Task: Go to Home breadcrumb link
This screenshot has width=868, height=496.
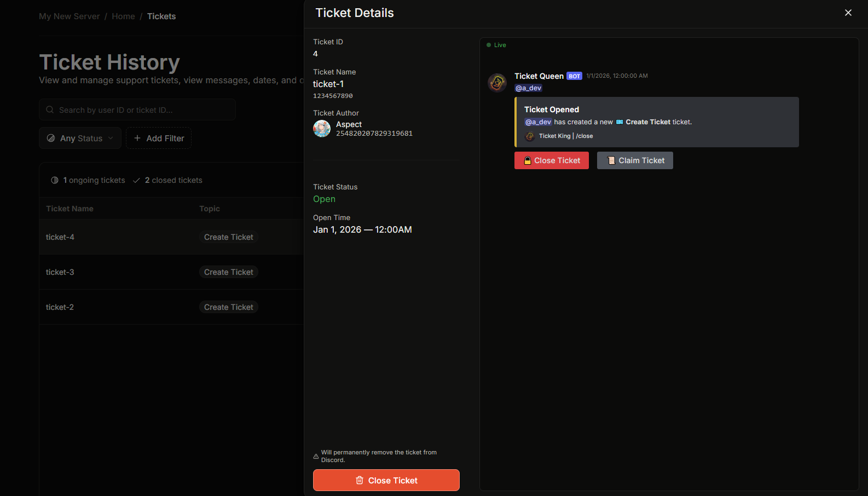Action: 123,16
